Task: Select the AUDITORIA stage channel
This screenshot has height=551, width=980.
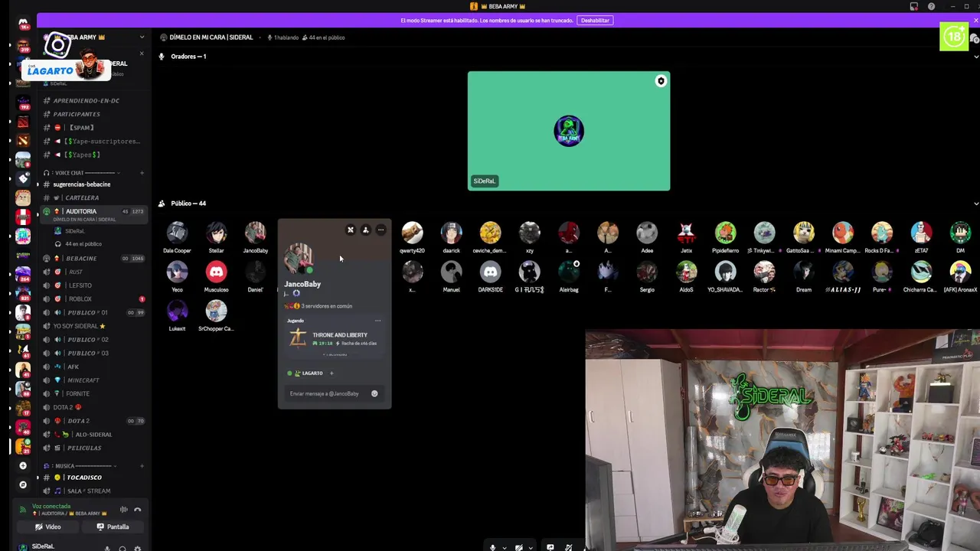Action: click(92, 214)
